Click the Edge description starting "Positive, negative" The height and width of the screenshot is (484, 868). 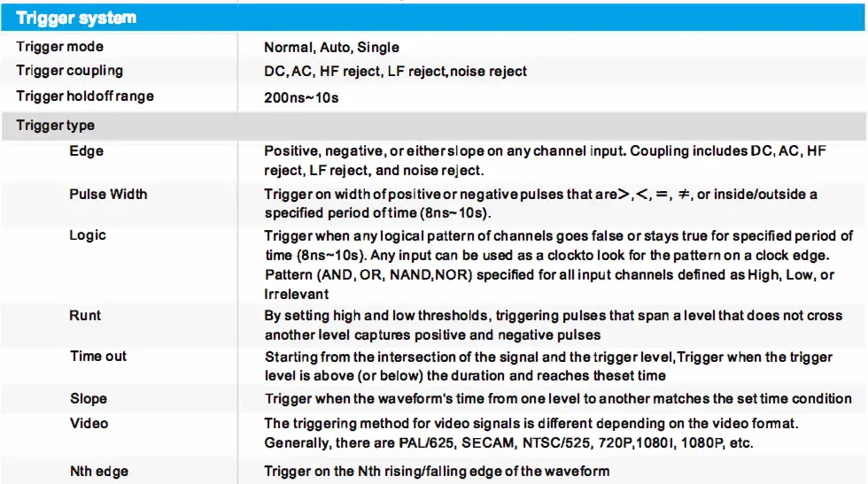(545, 160)
